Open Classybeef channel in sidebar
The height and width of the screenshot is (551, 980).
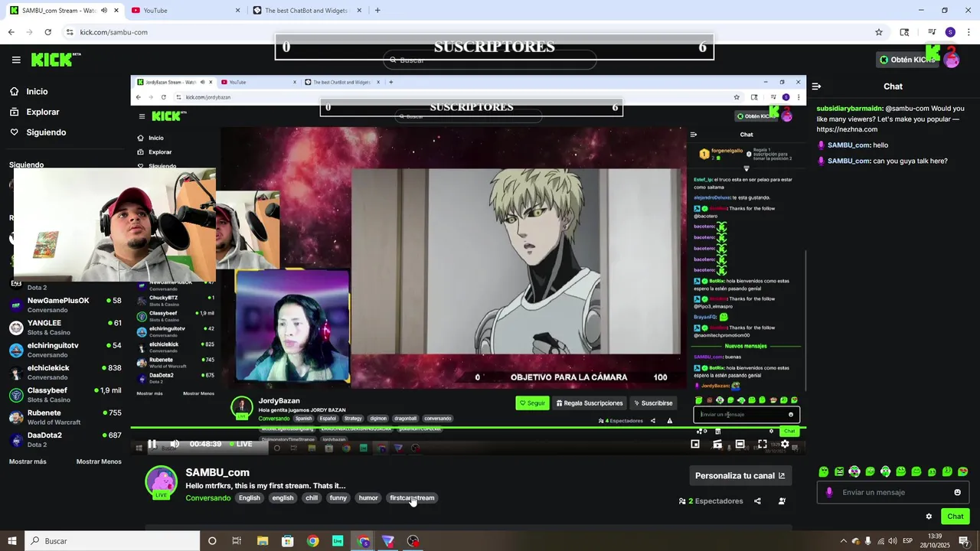pos(65,394)
